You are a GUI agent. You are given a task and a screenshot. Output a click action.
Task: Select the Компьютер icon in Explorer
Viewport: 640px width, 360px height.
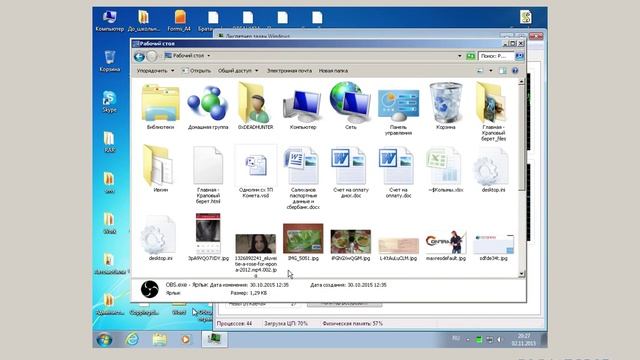pyautogui.click(x=303, y=107)
